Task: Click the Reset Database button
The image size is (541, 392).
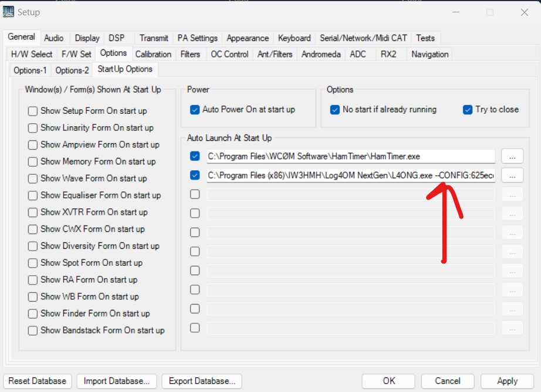Action: point(38,381)
